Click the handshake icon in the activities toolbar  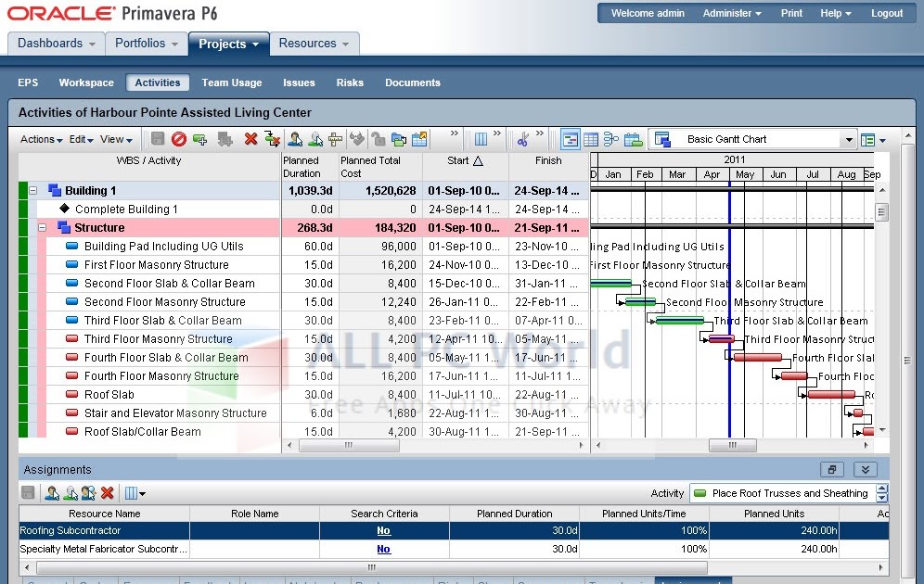[357, 139]
